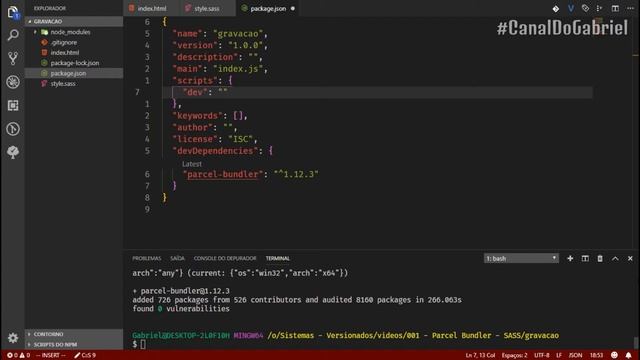This screenshot has width=640, height=360.
Task: Create a new terminal with plus icon
Action: tap(570, 258)
